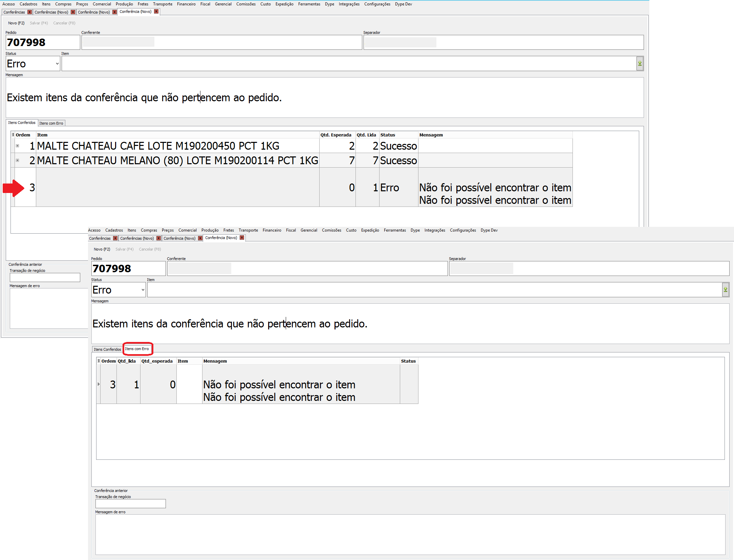Switch to Itens Conferidos tab in front window
Image resolution: width=734 pixels, height=560 pixels.
pyautogui.click(x=107, y=349)
